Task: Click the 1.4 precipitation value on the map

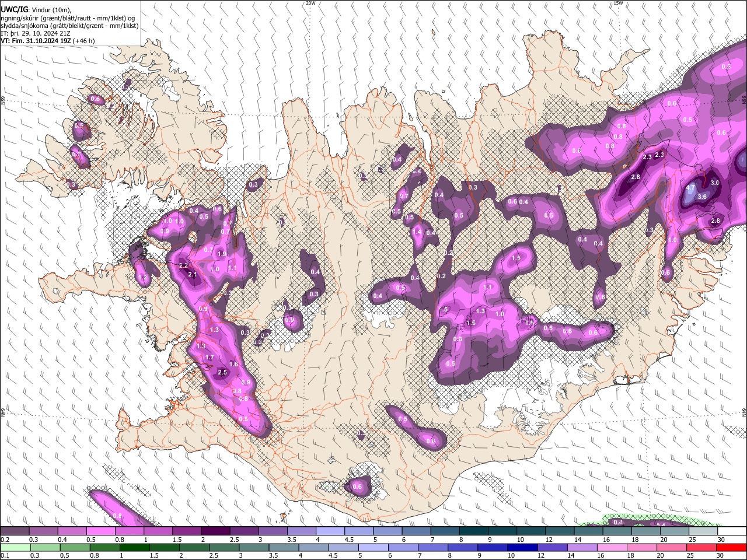Action: tap(417, 232)
